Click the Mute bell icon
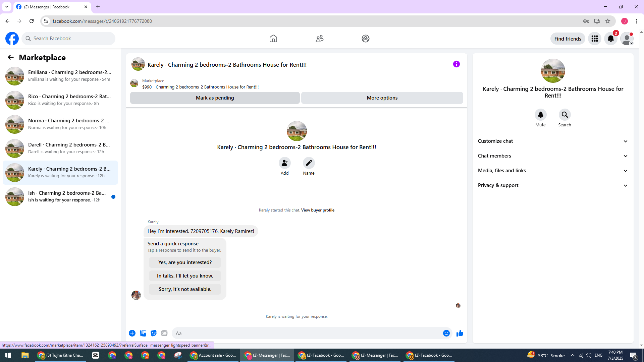Screen dimensions: 644x362 click(x=540, y=115)
